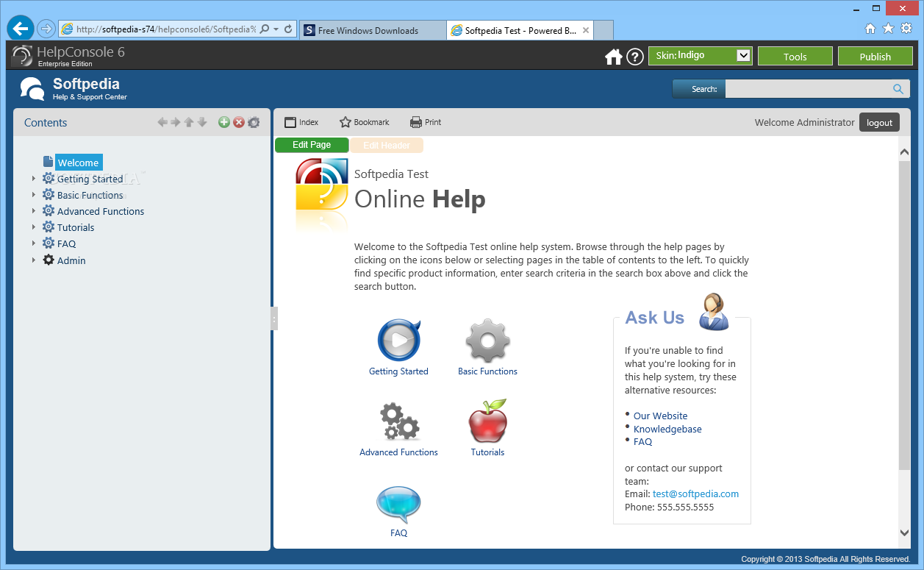Expand the Basic Functions tree node

(x=33, y=195)
